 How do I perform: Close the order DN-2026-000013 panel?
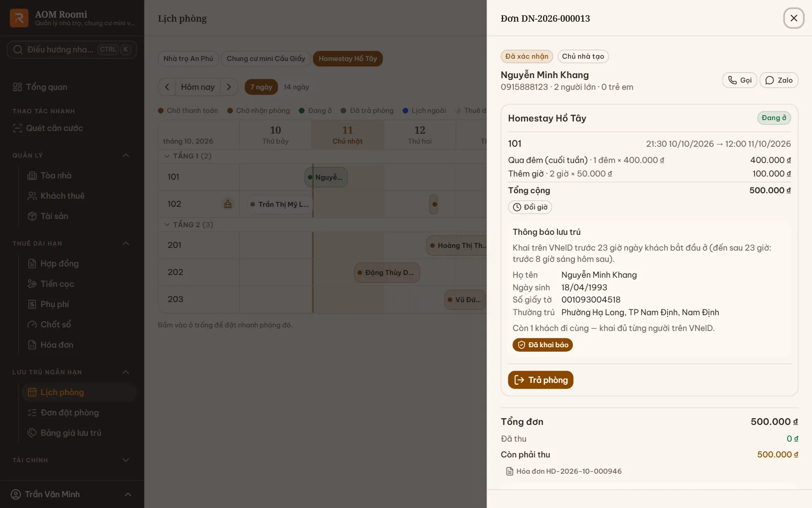794,18
